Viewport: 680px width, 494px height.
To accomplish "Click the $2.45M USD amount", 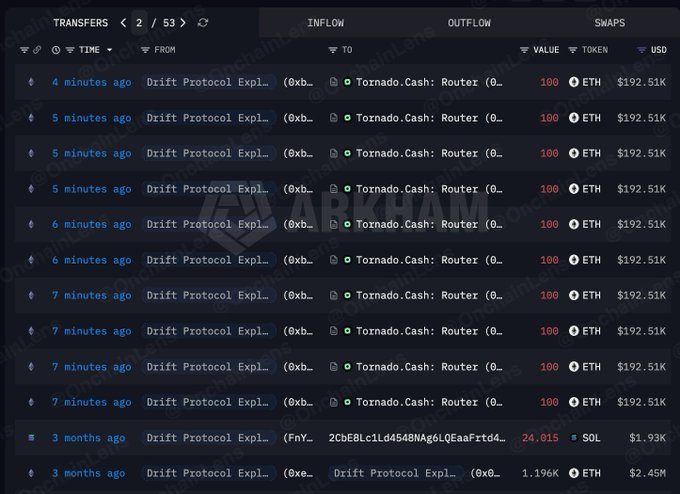I will point(647,474).
